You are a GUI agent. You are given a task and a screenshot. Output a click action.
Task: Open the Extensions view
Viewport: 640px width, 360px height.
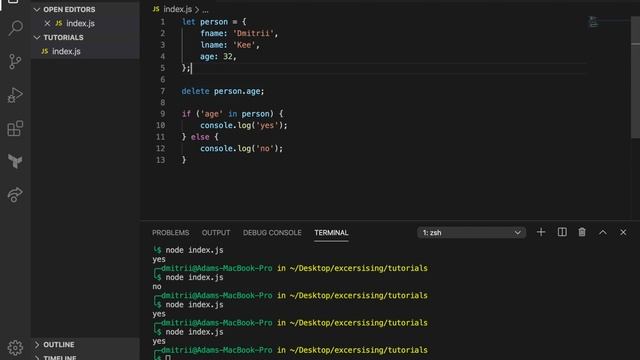coord(15,129)
